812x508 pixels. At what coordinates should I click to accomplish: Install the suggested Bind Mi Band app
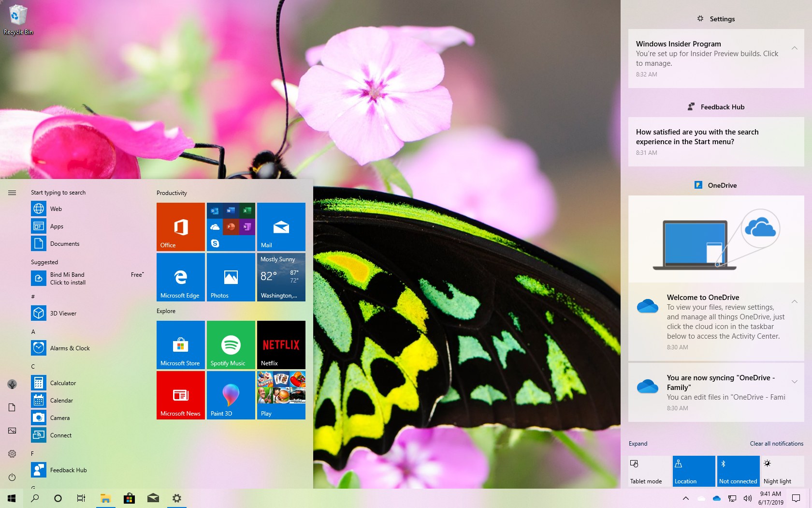(68, 278)
